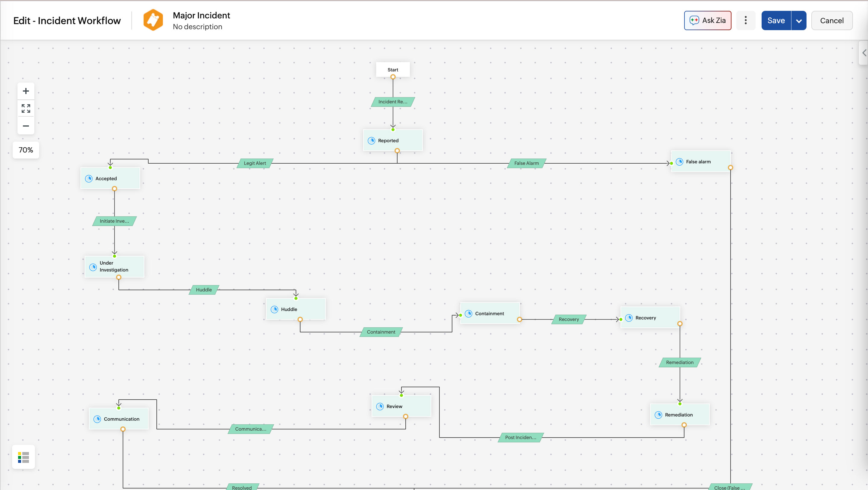Select the Start node
868x490 pixels.
393,69
